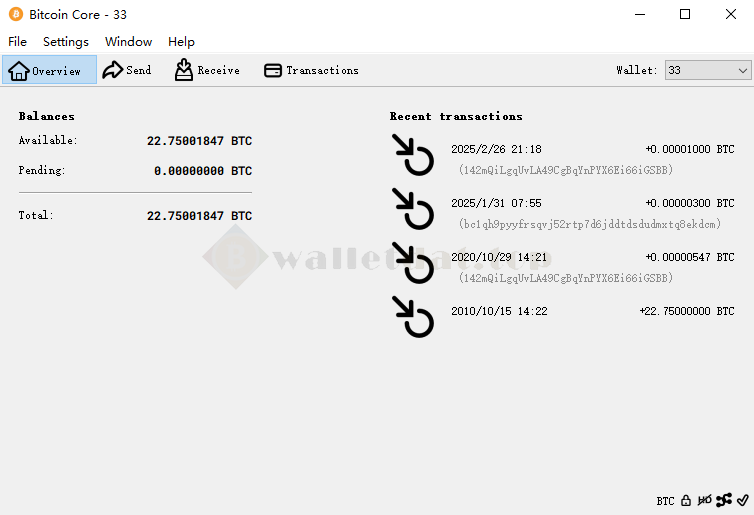Screen dimensions: 754x515
Task: Click the sync status checkmark icon
Action: coord(742,500)
